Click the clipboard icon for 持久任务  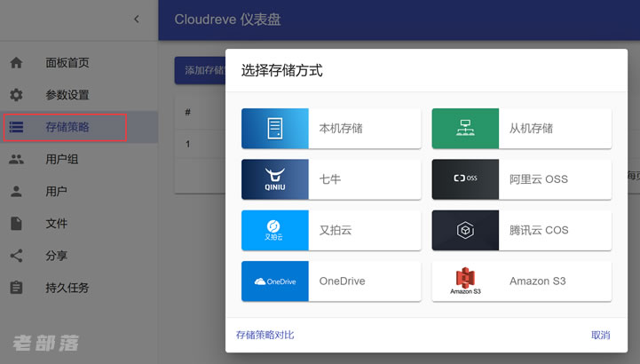tap(16, 288)
